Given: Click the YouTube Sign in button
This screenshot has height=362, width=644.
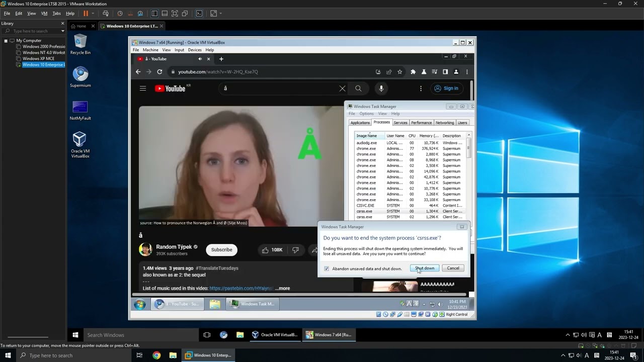Looking at the screenshot, I should click(x=446, y=88).
